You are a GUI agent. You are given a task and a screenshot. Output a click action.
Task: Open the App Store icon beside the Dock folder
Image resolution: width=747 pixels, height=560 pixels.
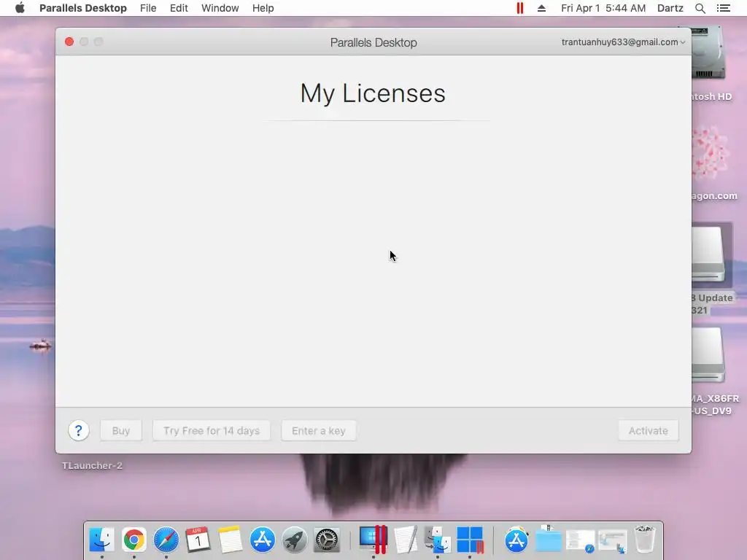(x=516, y=540)
